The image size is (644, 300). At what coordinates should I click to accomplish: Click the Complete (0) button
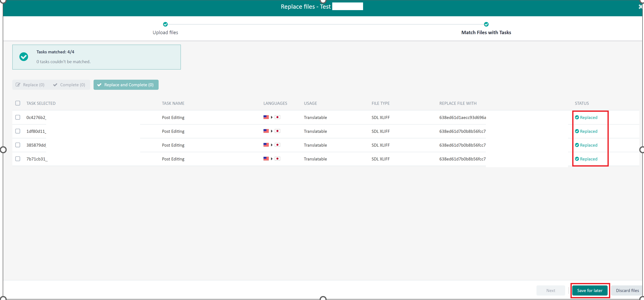point(69,85)
